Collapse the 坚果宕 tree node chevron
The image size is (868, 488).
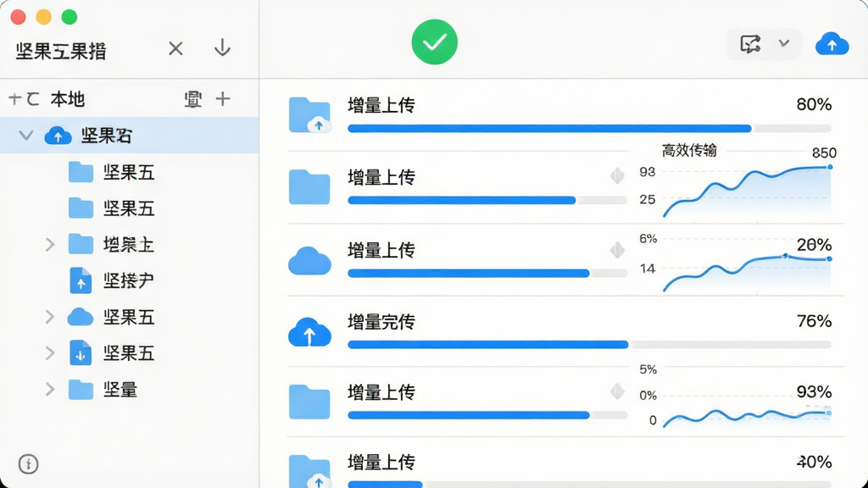point(26,136)
